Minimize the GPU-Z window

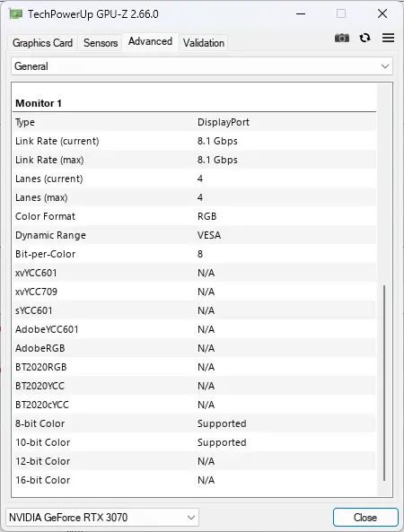(301, 14)
